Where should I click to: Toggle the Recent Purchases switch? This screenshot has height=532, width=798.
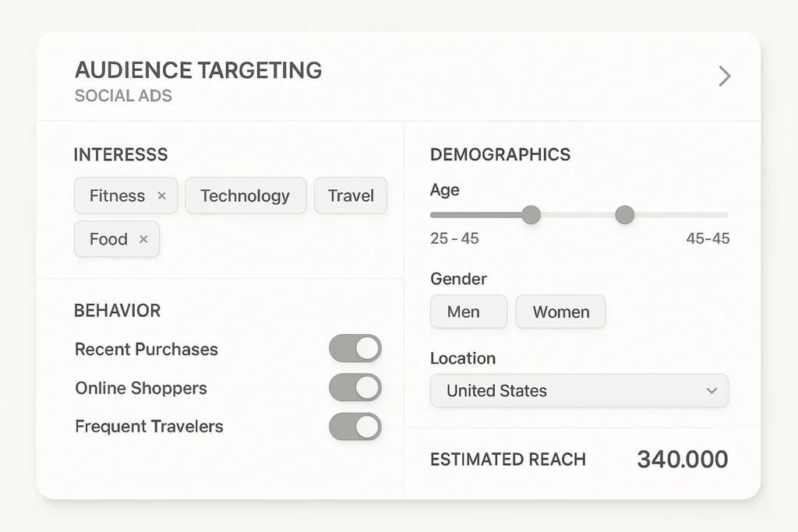click(355, 348)
